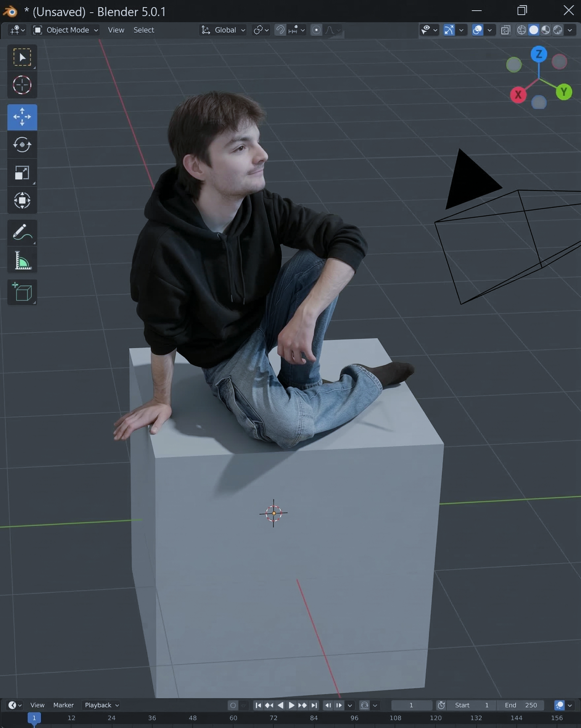Select the Measure tool
Image resolution: width=581 pixels, height=728 pixels.
point(22,260)
